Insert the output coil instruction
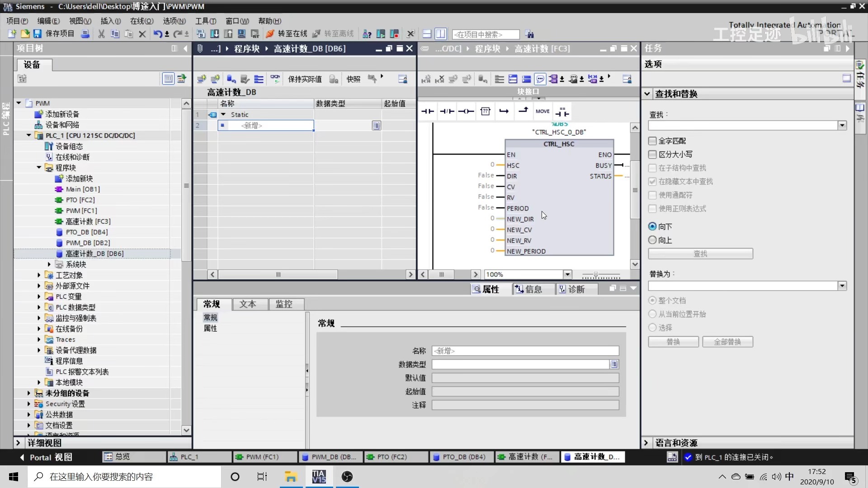 [466, 111]
